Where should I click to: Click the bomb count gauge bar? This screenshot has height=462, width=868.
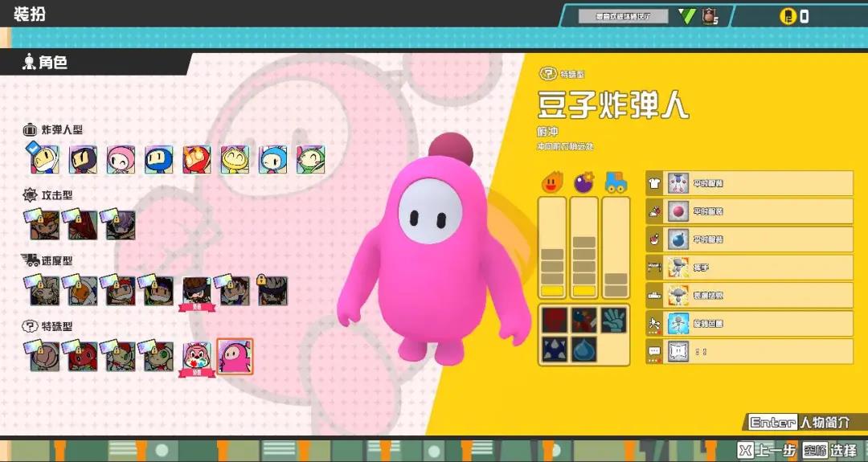click(x=584, y=247)
